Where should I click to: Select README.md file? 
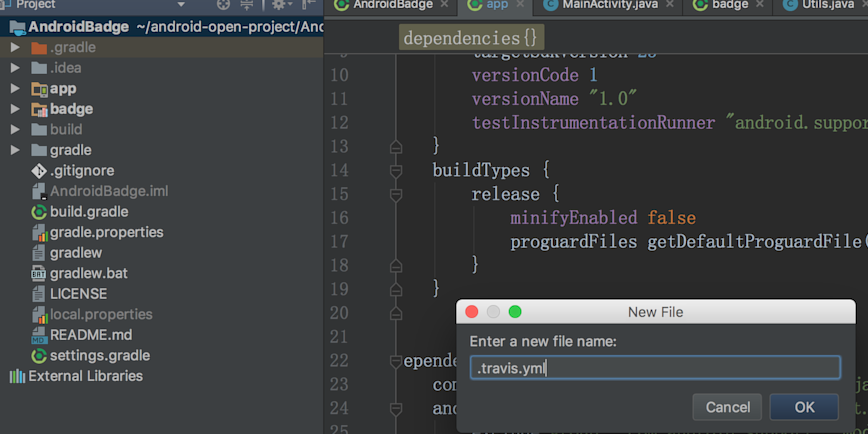tap(91, 335)
